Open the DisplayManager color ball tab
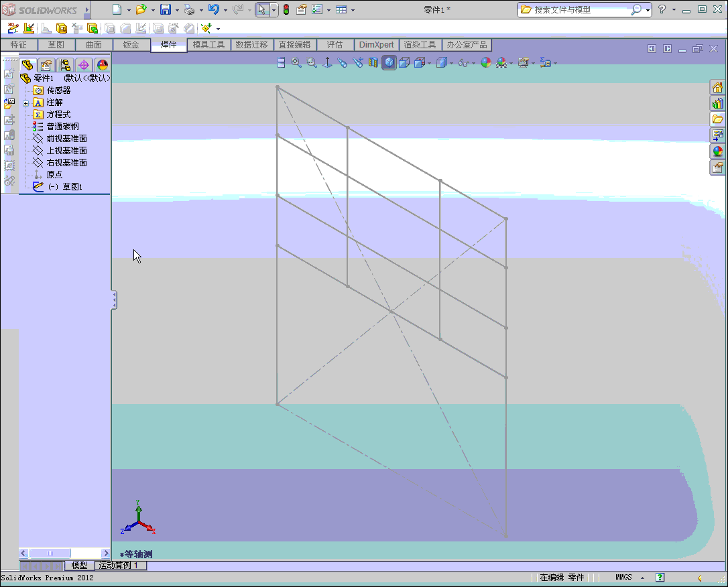Screen dimensions: 728x587 102,65
